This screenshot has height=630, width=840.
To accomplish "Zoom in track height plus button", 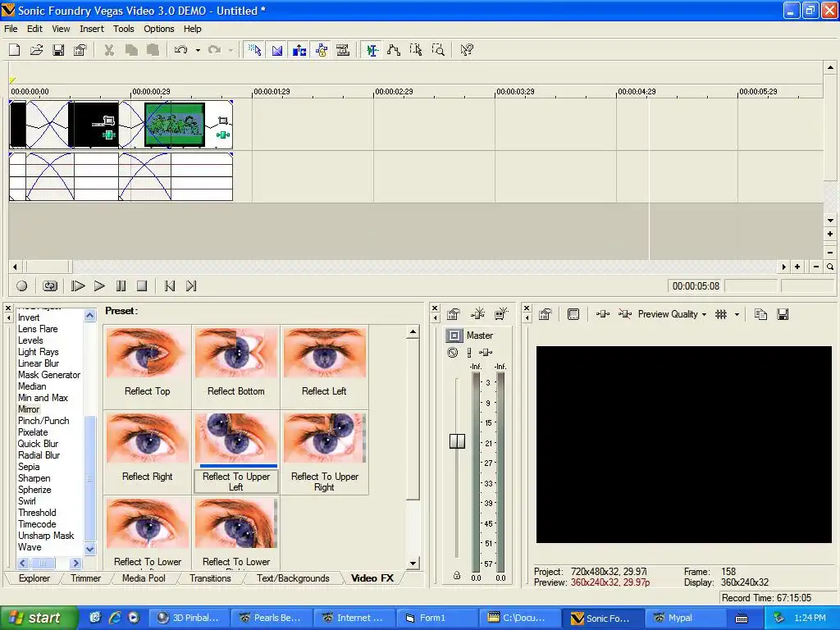I will [830, 234].
